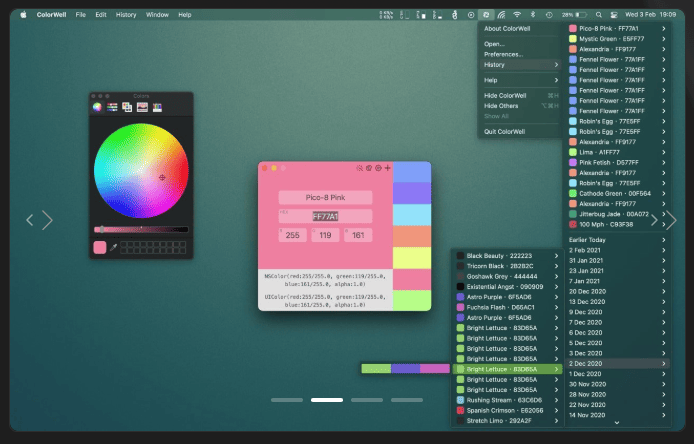Screen dimensions: 694x444
Task: Open the Help menu in the menu bar
Action: click(x=185, y=15)
